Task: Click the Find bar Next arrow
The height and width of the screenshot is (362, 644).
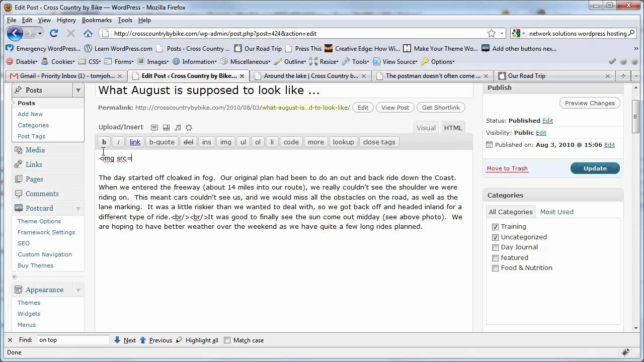Action: 117,340
